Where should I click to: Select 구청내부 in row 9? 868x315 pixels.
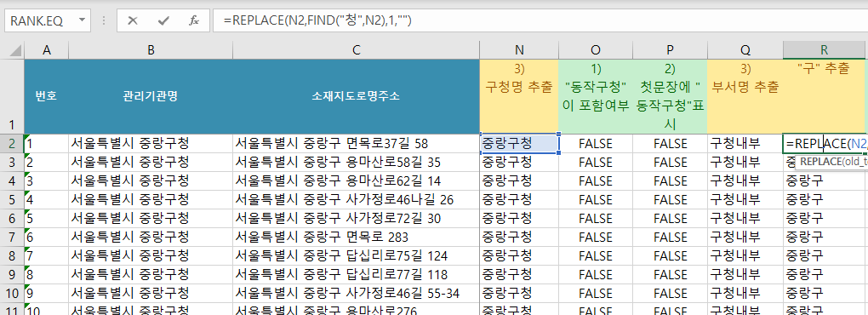coord(745,275)
